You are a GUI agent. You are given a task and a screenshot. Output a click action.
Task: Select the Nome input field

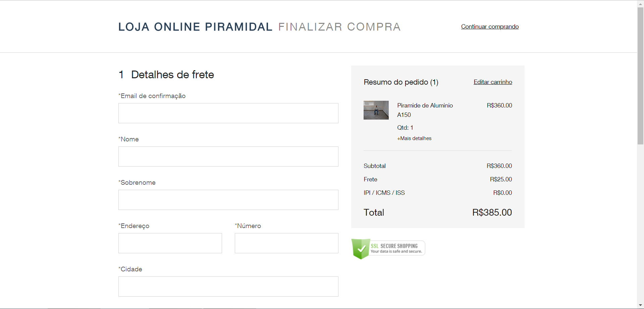pos(228,157)
